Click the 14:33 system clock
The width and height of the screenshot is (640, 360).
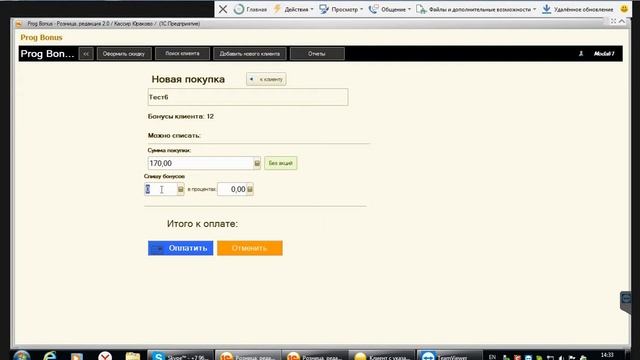607,355
